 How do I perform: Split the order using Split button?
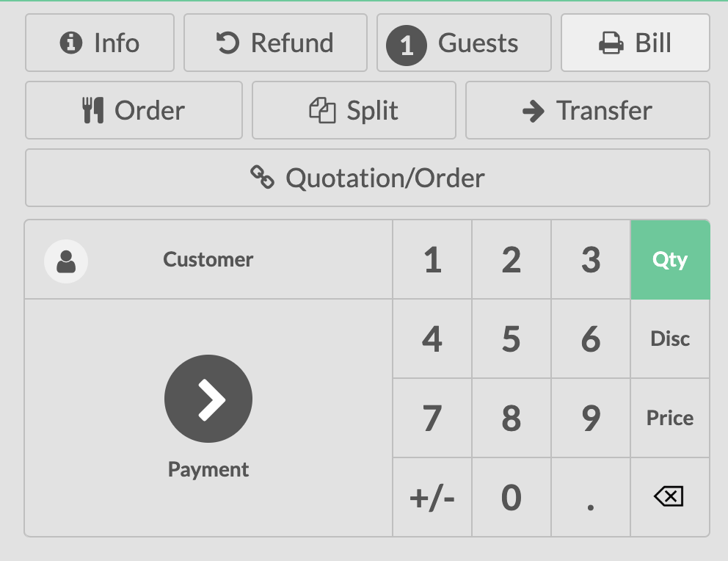point(354,111)
